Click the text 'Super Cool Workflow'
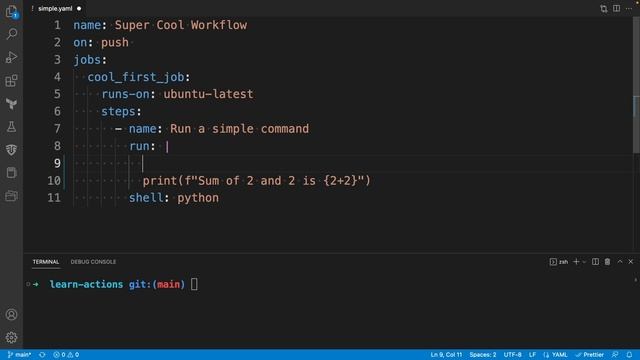The height and width of the screenshot is (360, 640). (180, 25)
